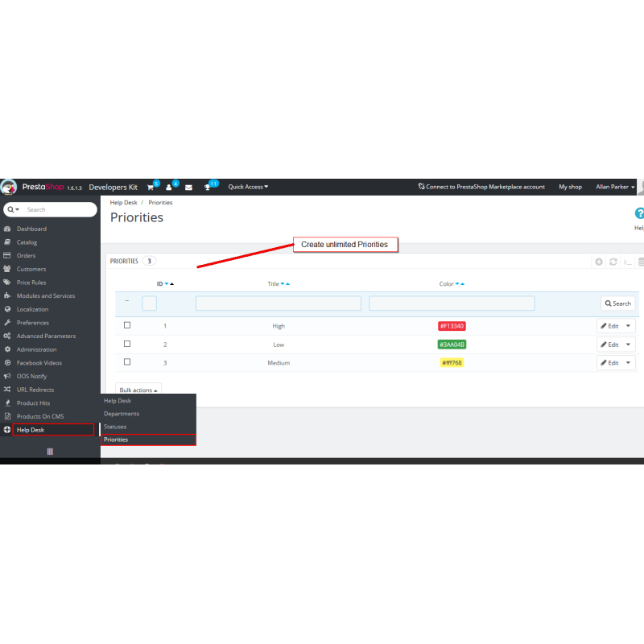Image resolution: width=644 pixels, height=644 pixels.
Task: Click the Orders credit card icon
Action: click(7, 255)
